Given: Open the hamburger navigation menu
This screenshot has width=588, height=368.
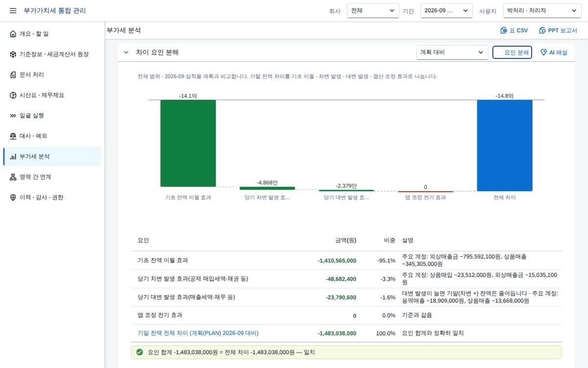Looking at the screenshot, I should tap(13, 10).
